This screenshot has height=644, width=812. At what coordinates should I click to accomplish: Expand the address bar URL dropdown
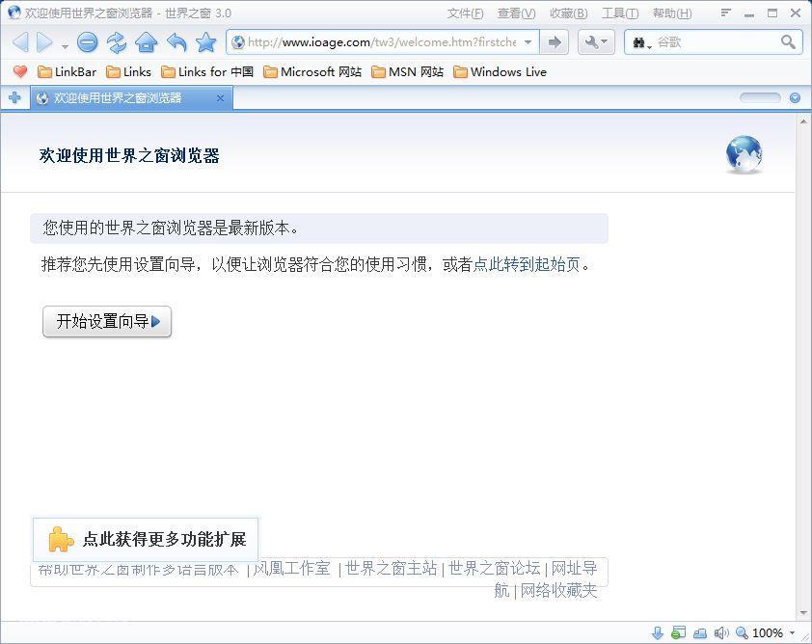point(528,41)
